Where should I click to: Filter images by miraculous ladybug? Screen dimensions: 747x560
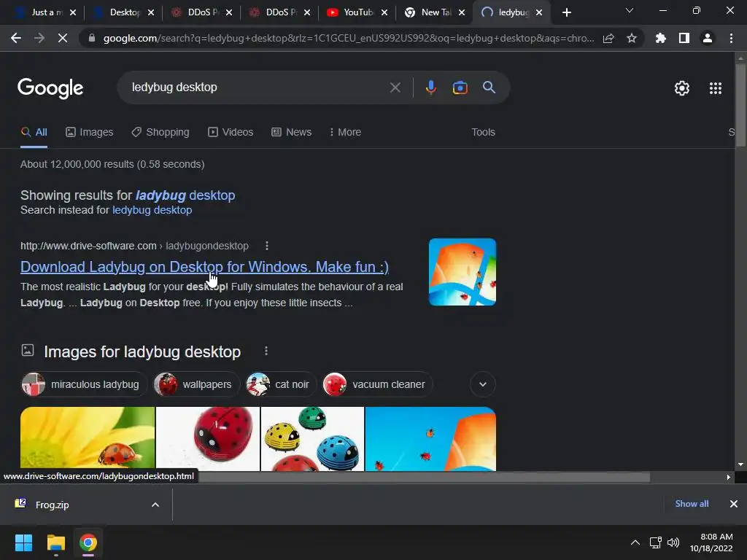coord(84,384)
